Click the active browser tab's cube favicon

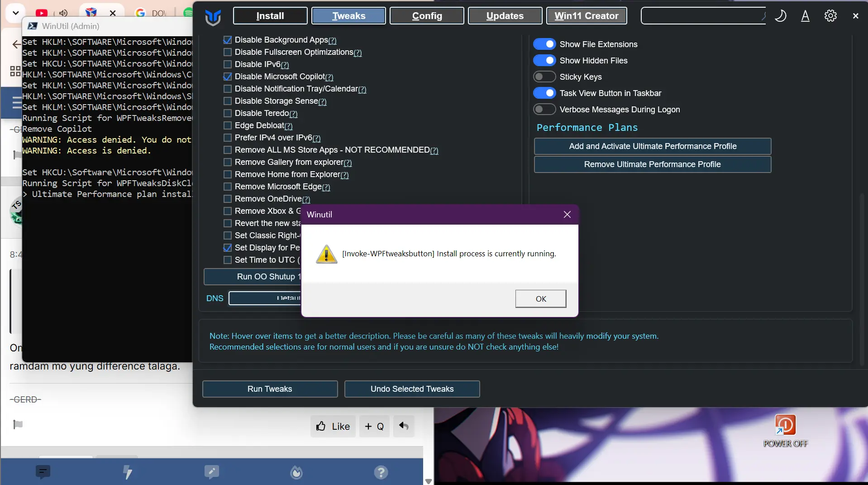pyautogui.click(x=91, y=13)
